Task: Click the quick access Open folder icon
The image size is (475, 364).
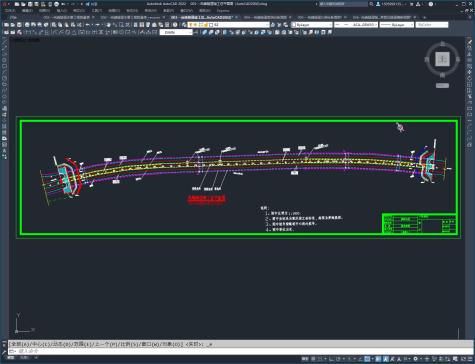Action: [x=23, y=4]
